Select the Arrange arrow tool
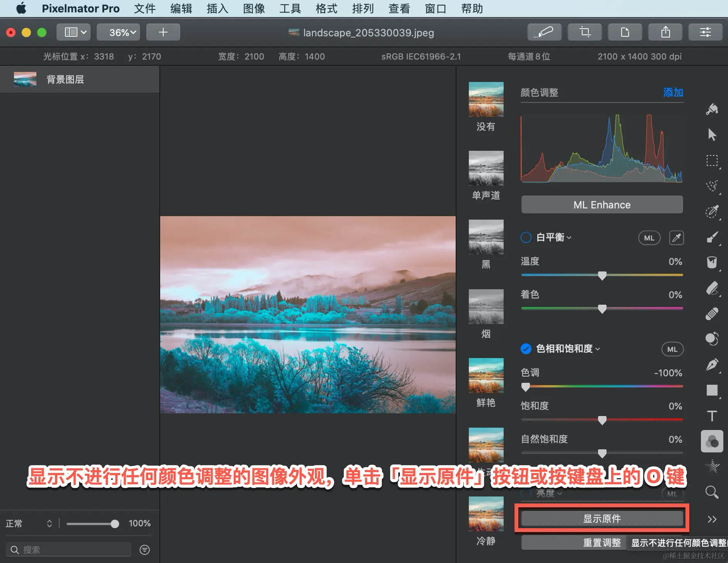The height and width of the screenshot is (563, 728). pyautogui.click(x=712, y=135)
